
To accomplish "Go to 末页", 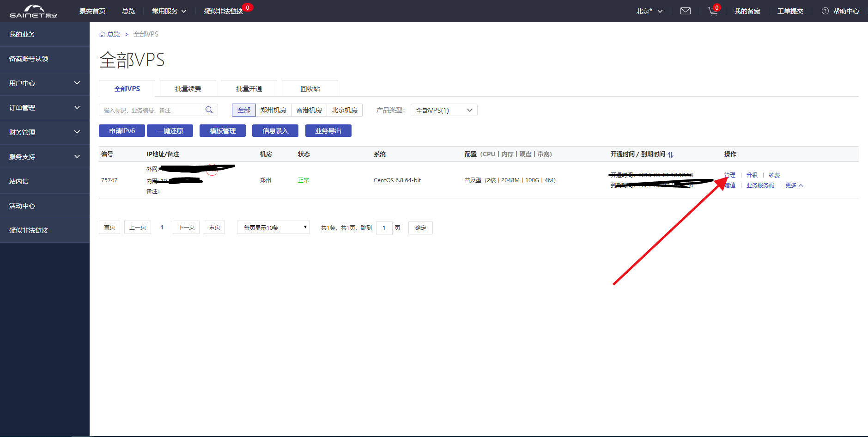I will [214, 228].
